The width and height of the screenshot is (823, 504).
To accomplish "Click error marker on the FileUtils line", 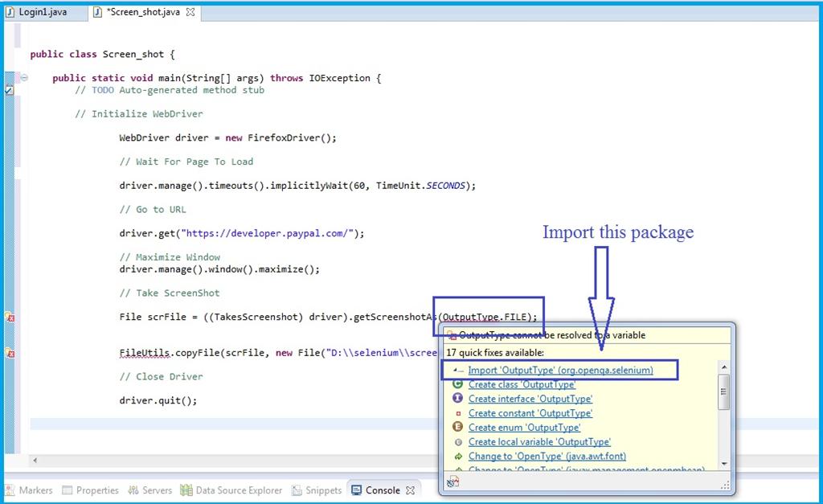I will pos(10,353).
